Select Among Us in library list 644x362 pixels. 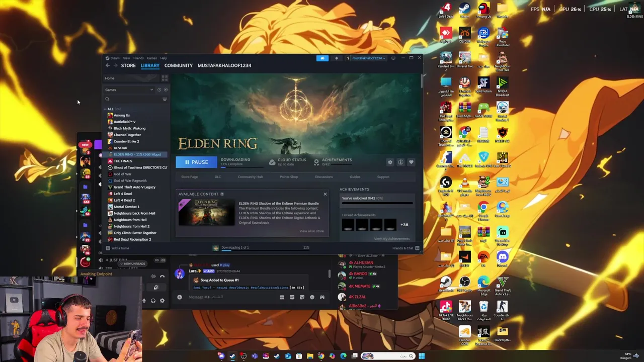pyautogui.click(x=121, y=115)
